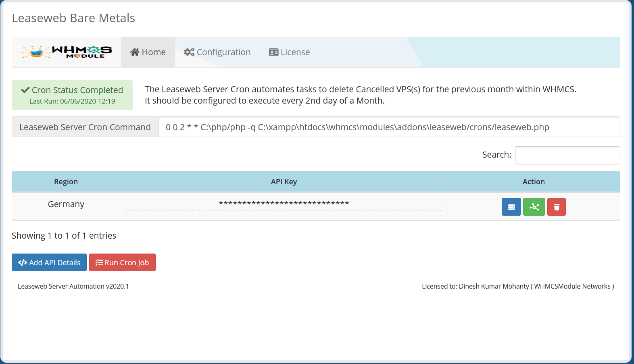Click the green network icon for Germany
Viewport: 634px width, 364px height.
click(x=534, y=207)
